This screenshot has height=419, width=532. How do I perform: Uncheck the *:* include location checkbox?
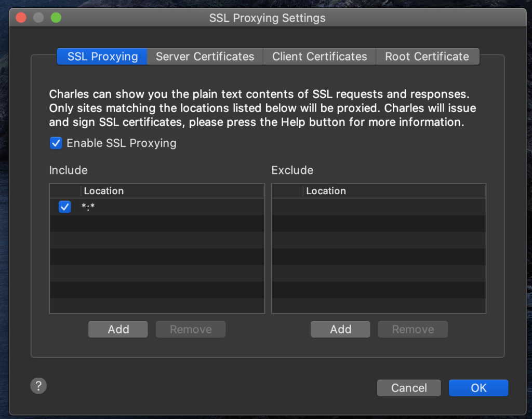[x=65, y=207]
